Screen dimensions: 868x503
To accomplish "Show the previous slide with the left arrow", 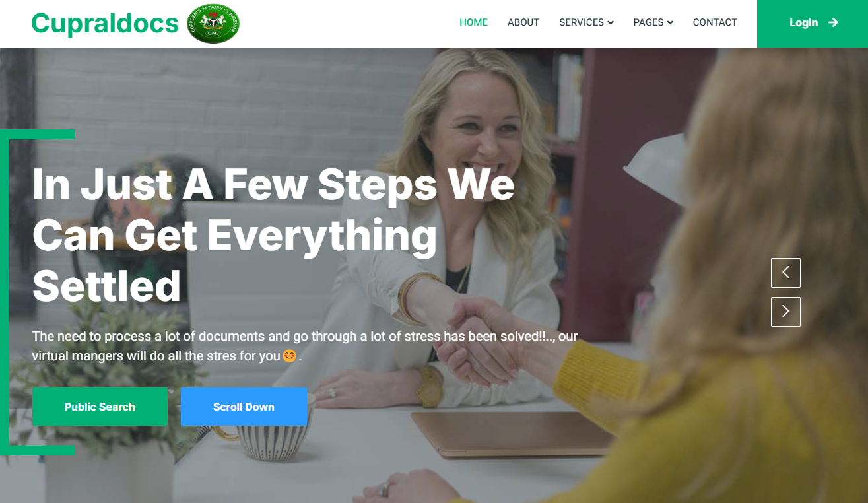I will coord(785,273).
